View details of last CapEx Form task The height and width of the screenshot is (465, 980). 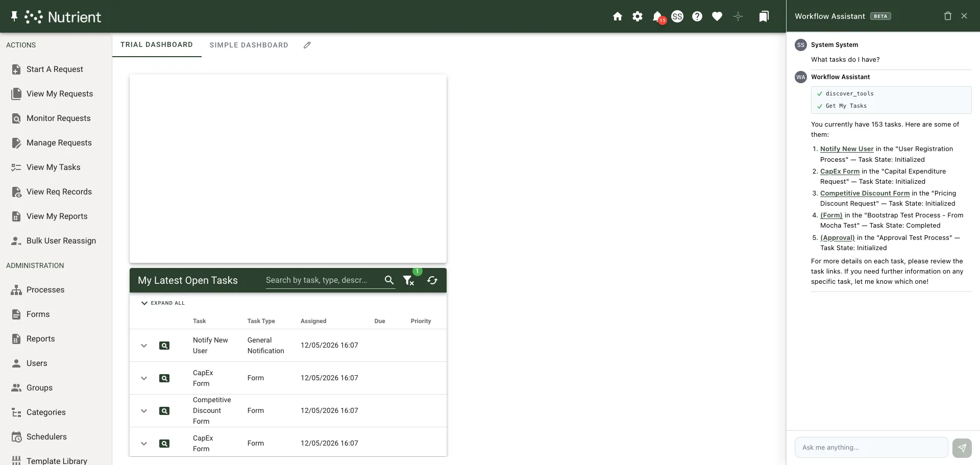pos(164,444)
